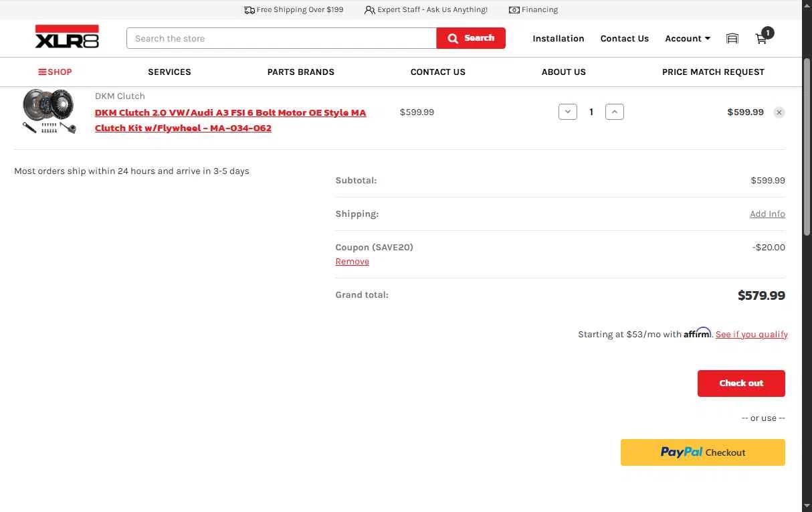Image resolution: width=812 pixels, height=512 pixels.
Task: Open the garage icon beside Account
Action: pyautogui.click(x=732, y=39)
